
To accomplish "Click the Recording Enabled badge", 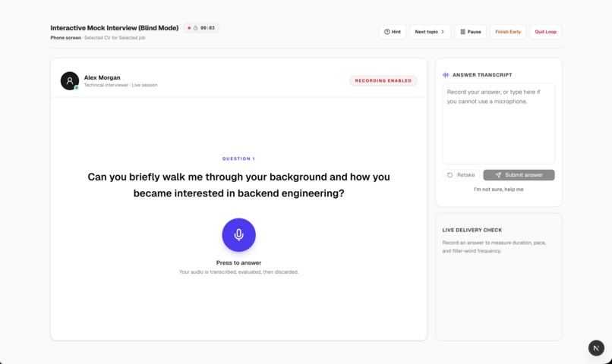I will 383,80.
